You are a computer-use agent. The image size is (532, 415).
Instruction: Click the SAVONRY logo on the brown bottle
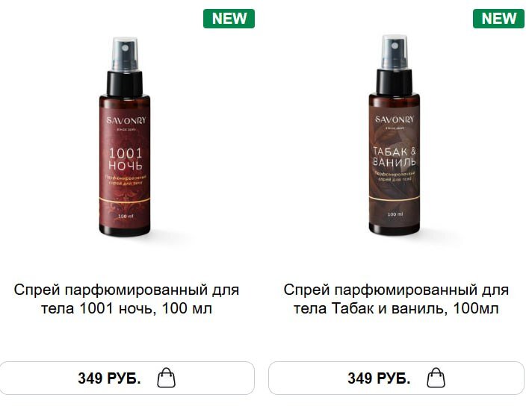[x=395, y=119]
